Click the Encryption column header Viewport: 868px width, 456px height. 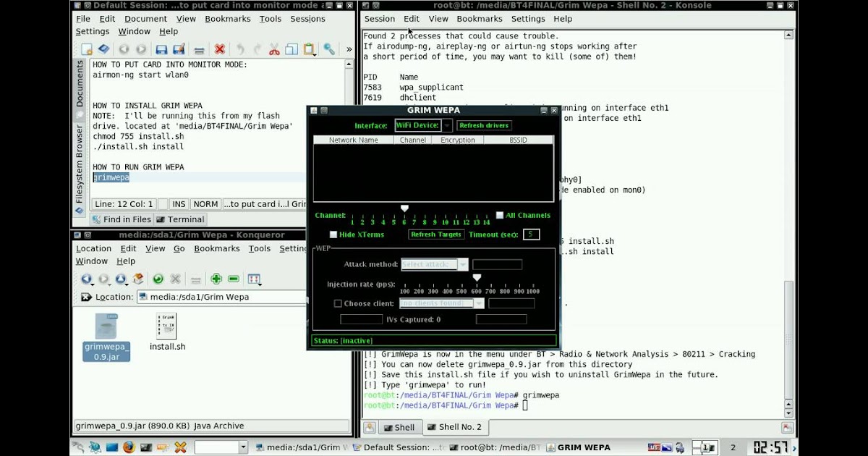[x=457, y=140]
